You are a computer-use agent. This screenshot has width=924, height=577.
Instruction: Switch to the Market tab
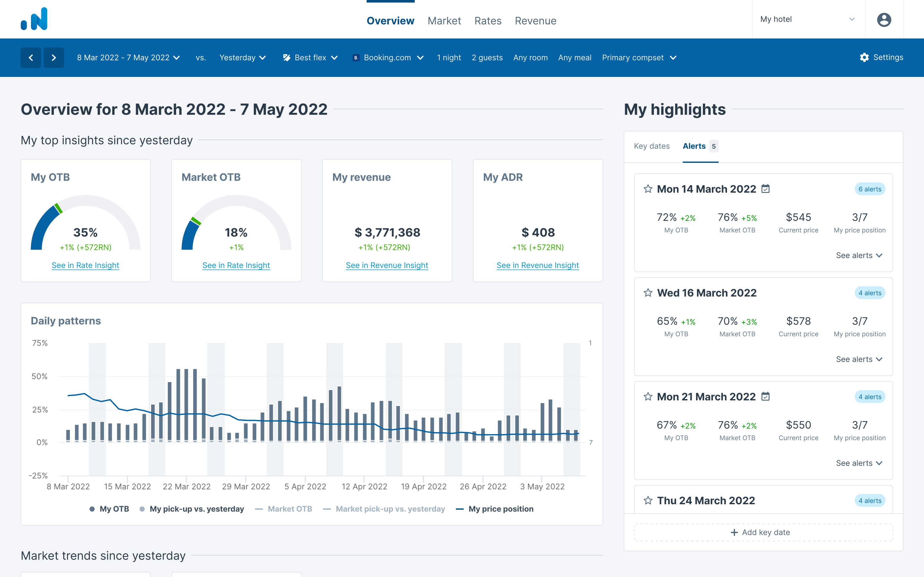[x=444, y=20]
